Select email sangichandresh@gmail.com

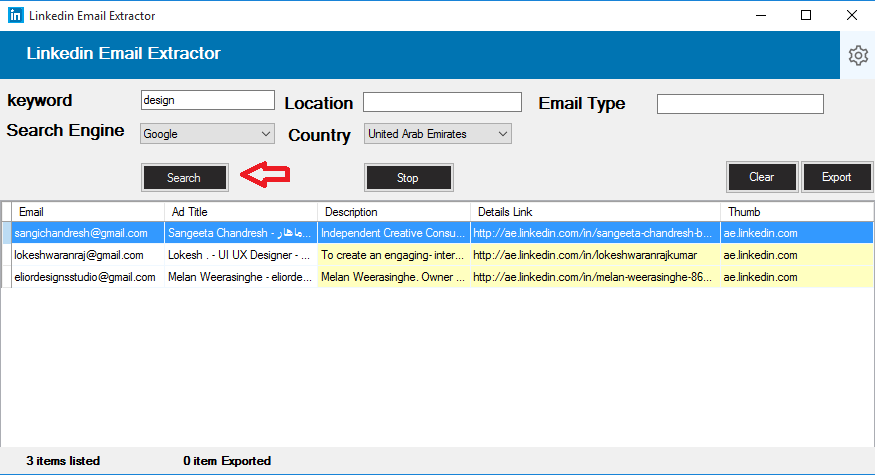pos(88,233)
